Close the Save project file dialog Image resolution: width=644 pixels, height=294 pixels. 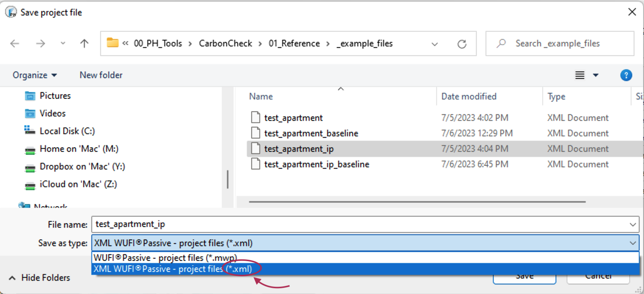632,12
